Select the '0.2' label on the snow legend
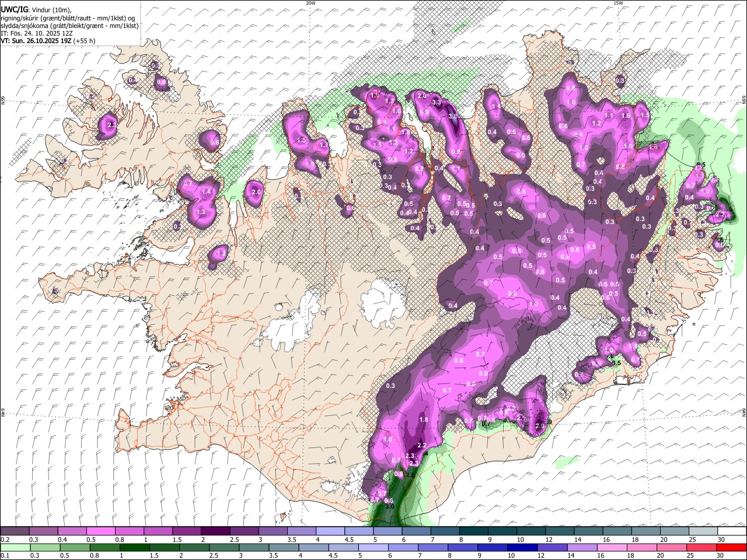The height and width of the screenshot is (560, 747). tap(5, 540)
